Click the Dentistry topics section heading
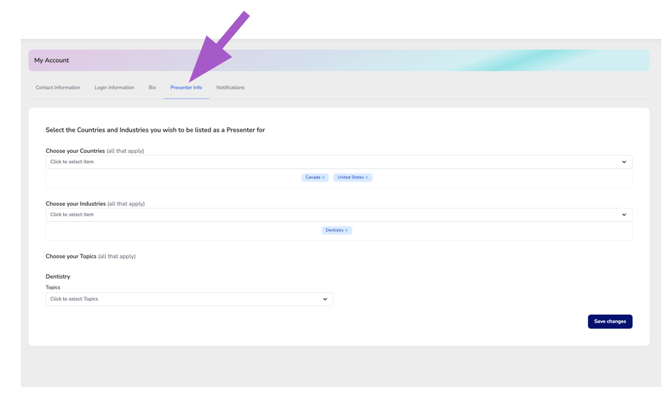670x393 pixels. [58, 276]
